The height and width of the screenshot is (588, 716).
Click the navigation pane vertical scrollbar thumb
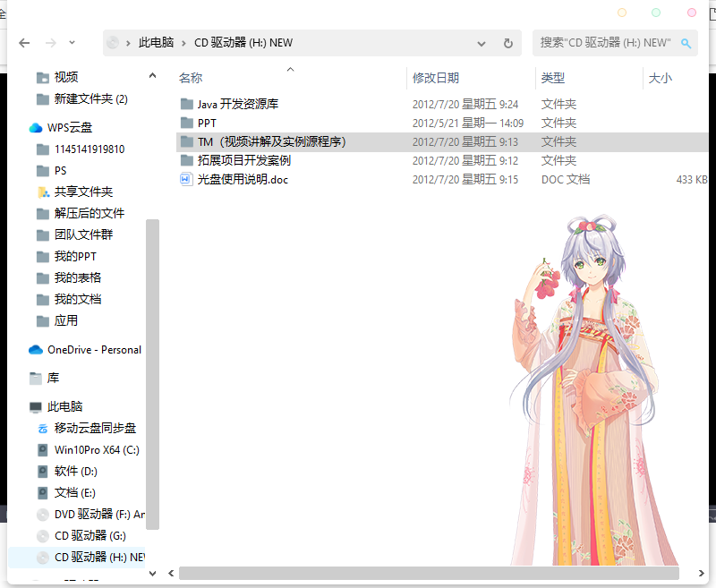[152, 374]
